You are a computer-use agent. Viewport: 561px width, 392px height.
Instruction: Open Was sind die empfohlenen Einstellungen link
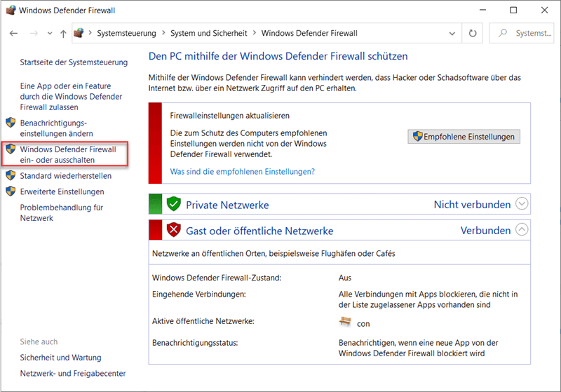(243, 172)
